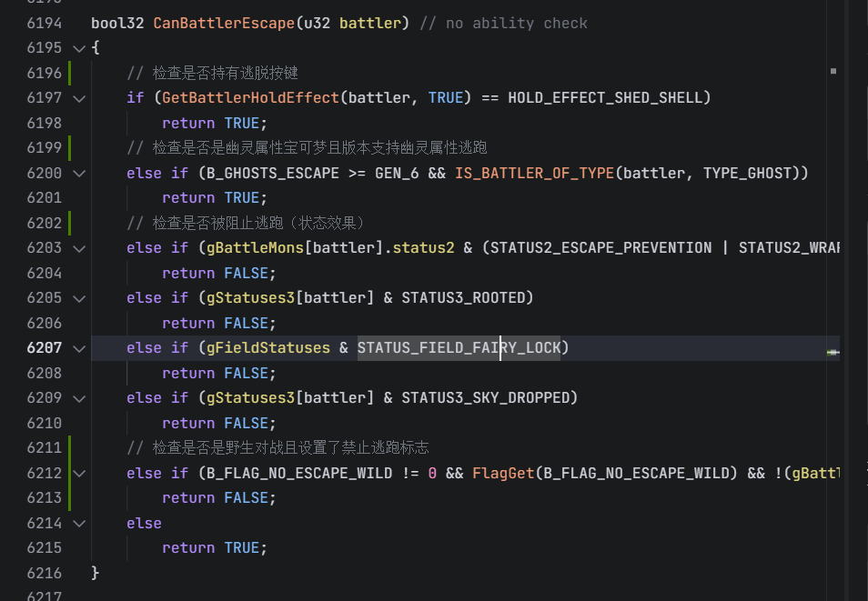Image resolution: width=868 pixels, height=601 pixels.
Task: Fold the STATUS3_ROOTED block at line 6205
Action: [x=78, y=298]
